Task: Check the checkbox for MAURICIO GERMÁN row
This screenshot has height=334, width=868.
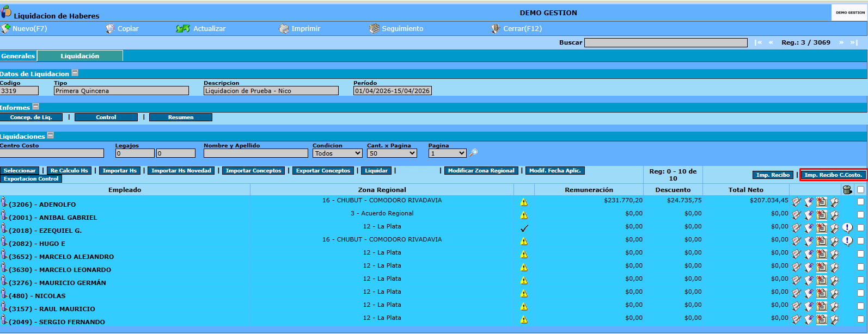Action: pos(860,280)
